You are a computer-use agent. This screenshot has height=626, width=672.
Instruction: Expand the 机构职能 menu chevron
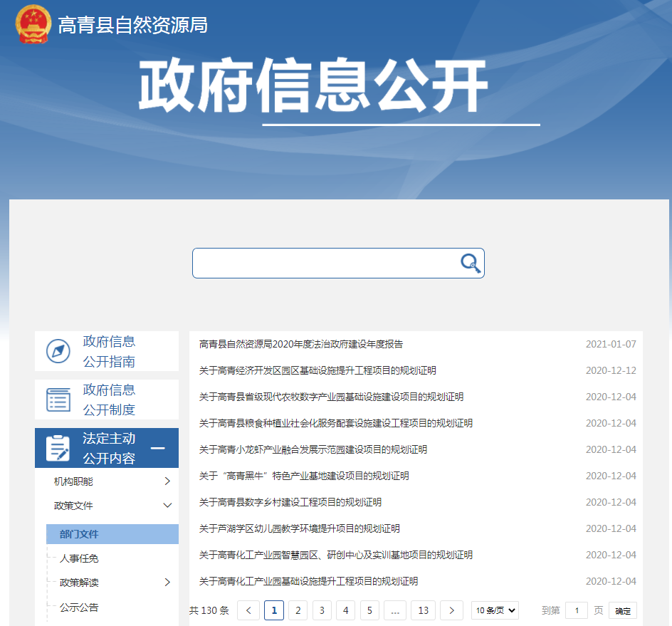point(167,481)
